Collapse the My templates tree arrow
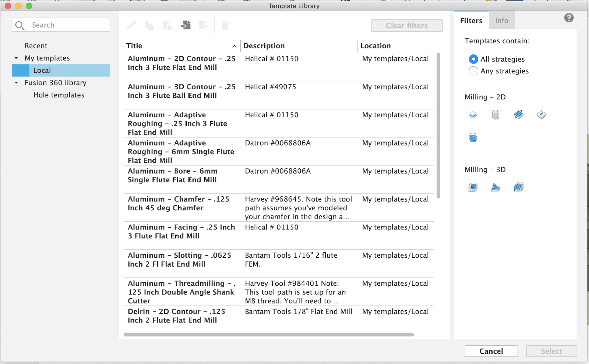Screen dimensions: 589x364 16,58
